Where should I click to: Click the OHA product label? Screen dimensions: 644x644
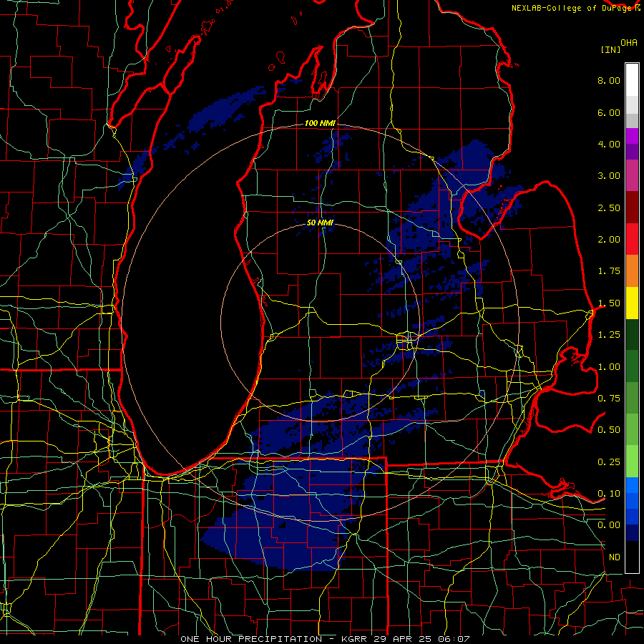tap(629, 43)
